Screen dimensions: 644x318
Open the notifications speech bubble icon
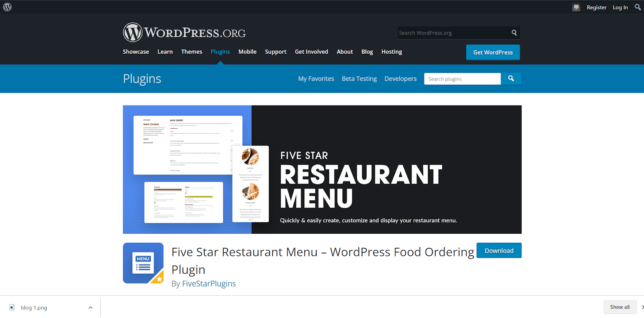[576, 7]
